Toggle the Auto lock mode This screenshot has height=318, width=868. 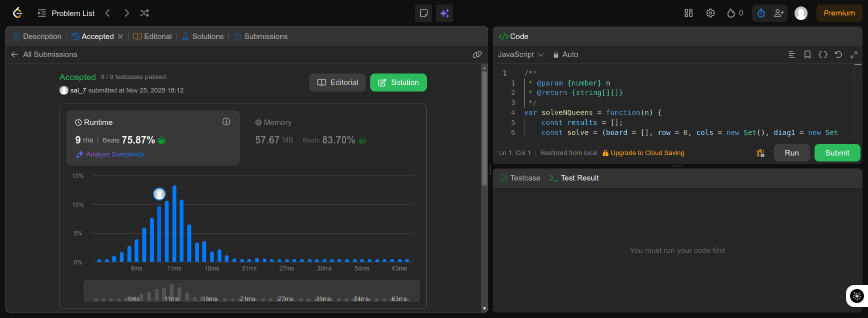(566, 54)
